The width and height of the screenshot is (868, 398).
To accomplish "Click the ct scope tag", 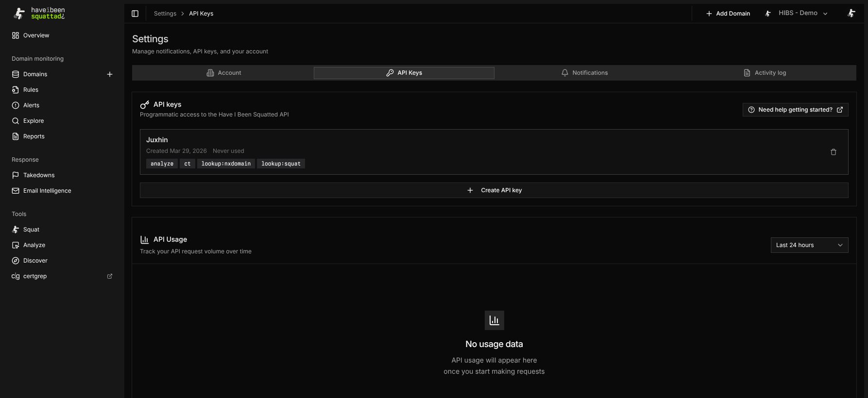I will [x=187, y=164].
